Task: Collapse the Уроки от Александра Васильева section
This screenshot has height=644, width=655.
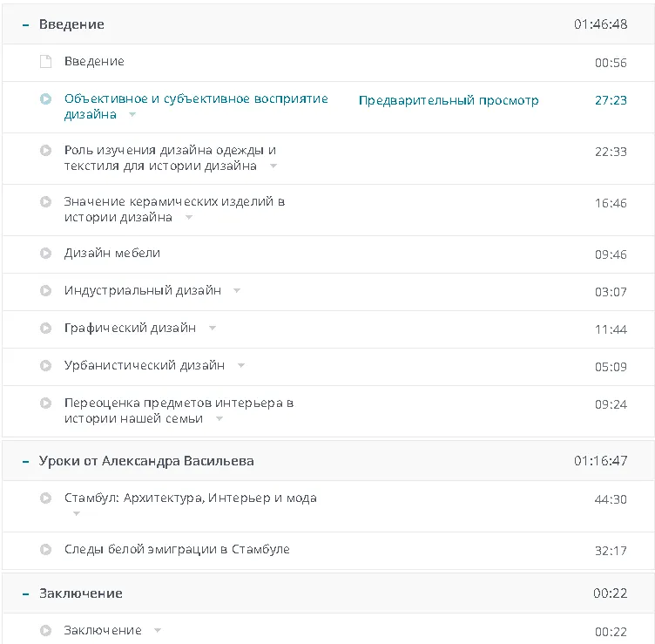Action: pos(26,461)
